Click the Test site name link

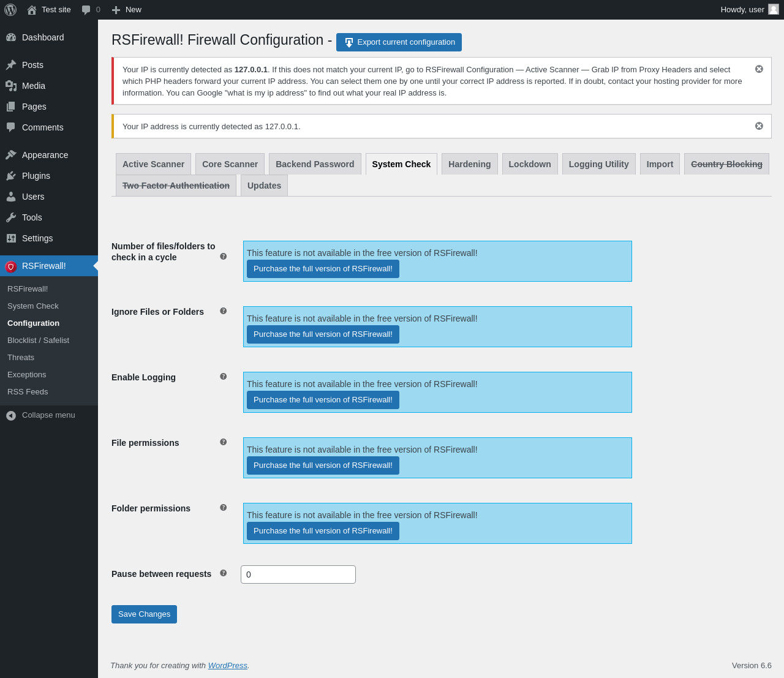56,10
